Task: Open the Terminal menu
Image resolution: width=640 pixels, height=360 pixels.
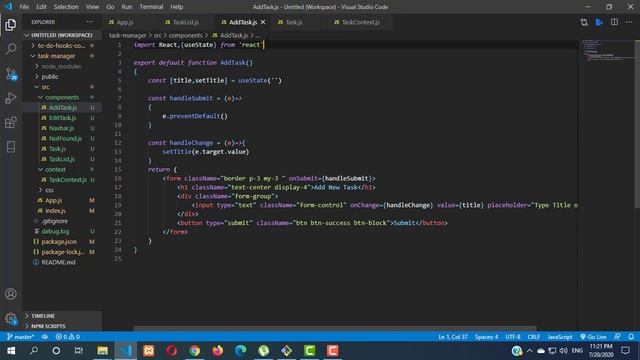Action: click(x=151, y=7)
